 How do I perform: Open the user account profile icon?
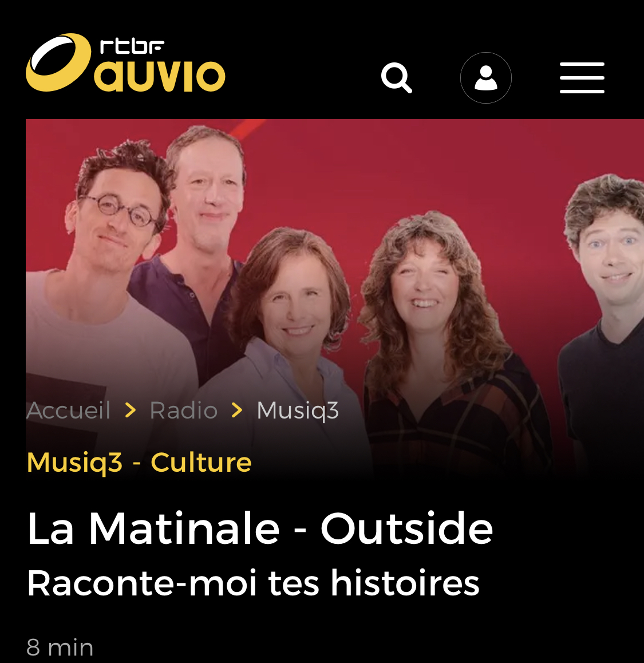tap(486, 78)
